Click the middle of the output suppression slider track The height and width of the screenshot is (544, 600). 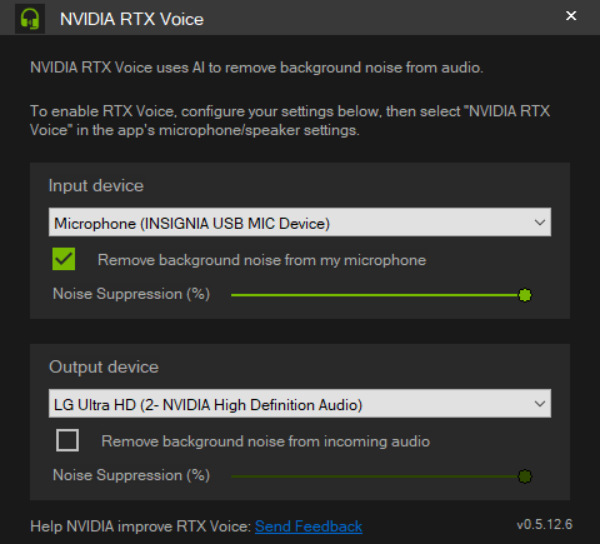point(375,476)
